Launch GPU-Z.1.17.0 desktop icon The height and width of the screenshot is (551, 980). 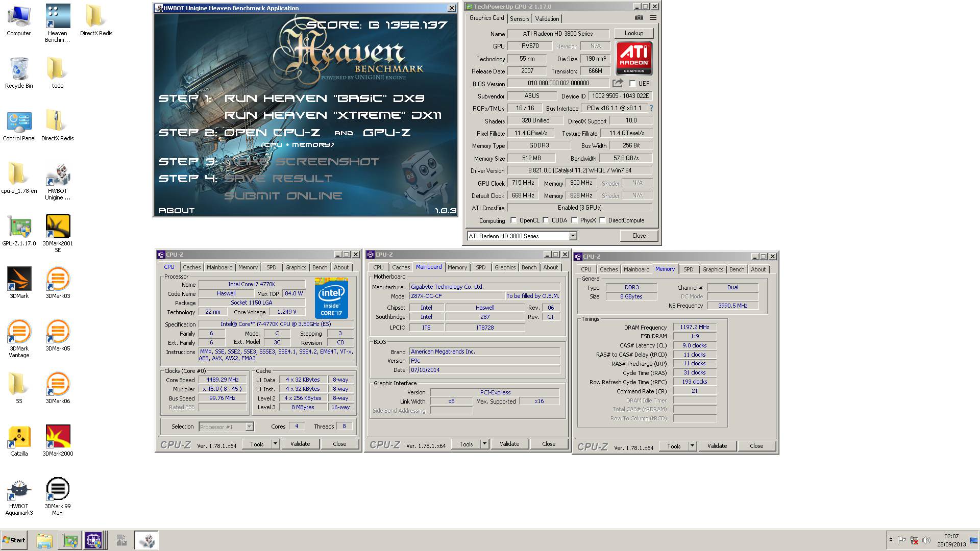[x=19, y=231]
